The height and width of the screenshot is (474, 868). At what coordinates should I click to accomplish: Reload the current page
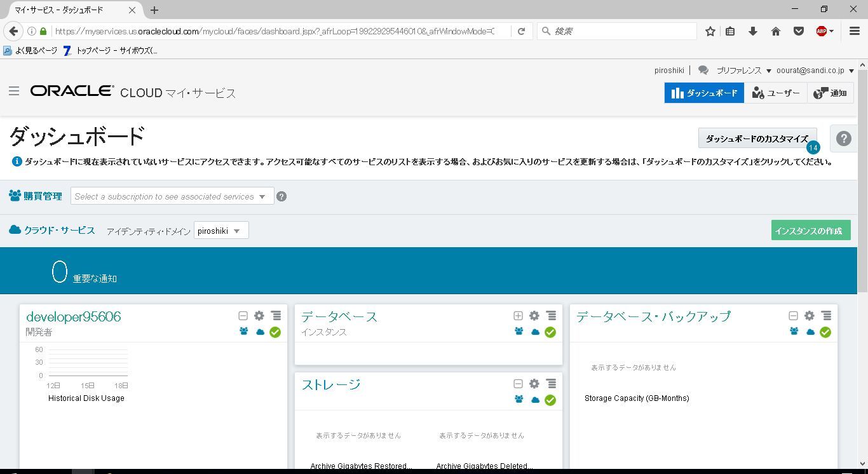coord(522,31)
